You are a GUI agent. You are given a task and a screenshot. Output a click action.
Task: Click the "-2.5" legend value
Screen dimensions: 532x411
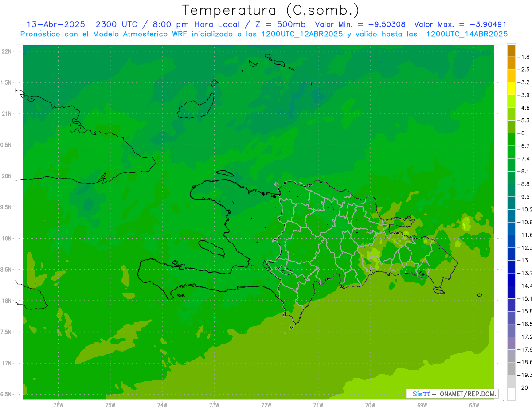coord(524,70)
